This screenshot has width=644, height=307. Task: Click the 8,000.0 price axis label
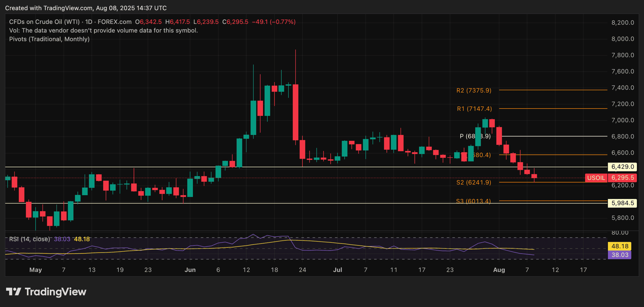pyautogui.click(x=623, y=39)
